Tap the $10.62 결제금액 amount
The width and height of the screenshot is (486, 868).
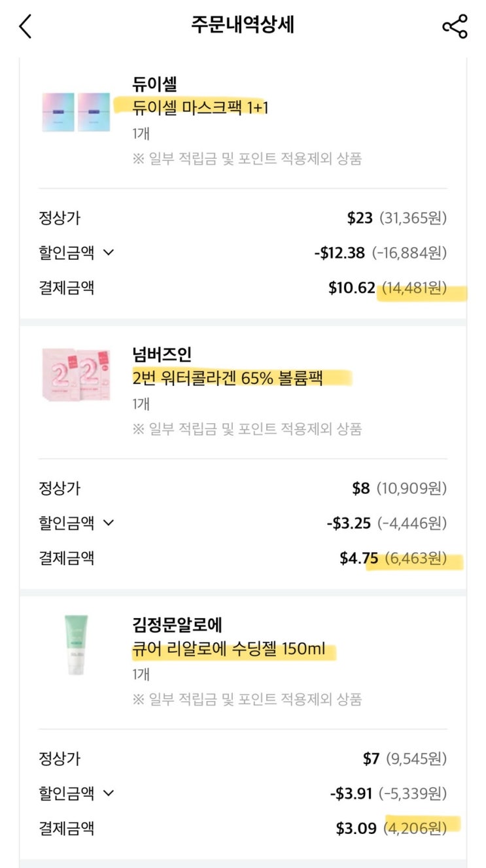(x=352, y=288)
